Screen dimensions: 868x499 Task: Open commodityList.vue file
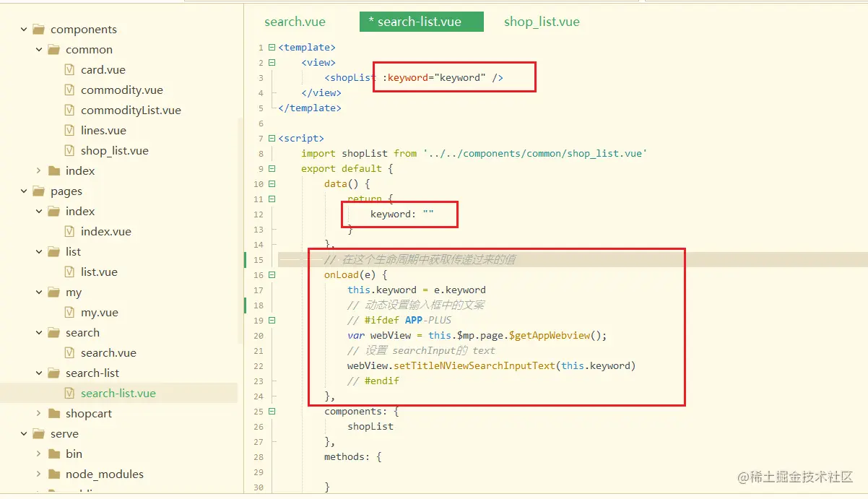[131, 110]
